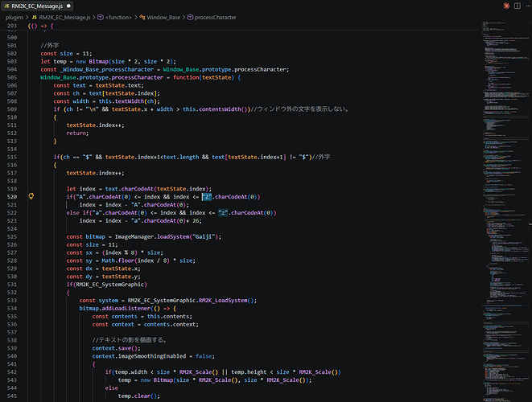Click 'this.textWidth(ch)' on line 508

[129, 101]
